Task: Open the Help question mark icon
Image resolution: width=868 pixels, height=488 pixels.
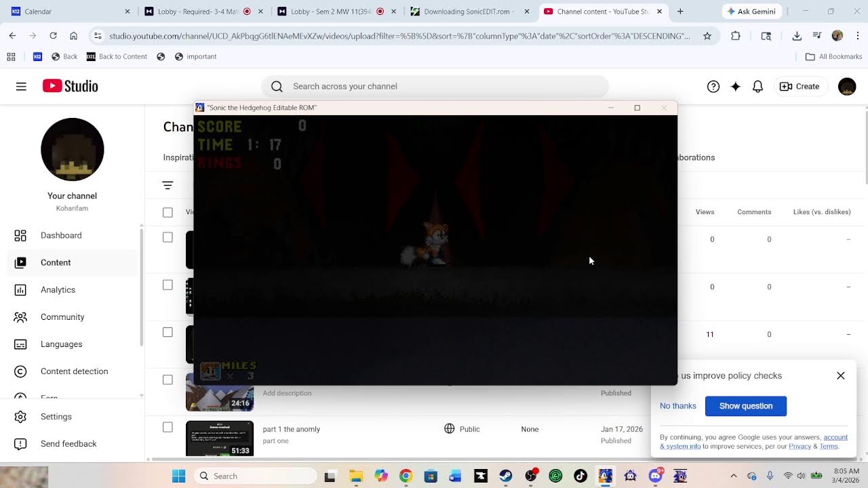Action: (x=713, y=86)
